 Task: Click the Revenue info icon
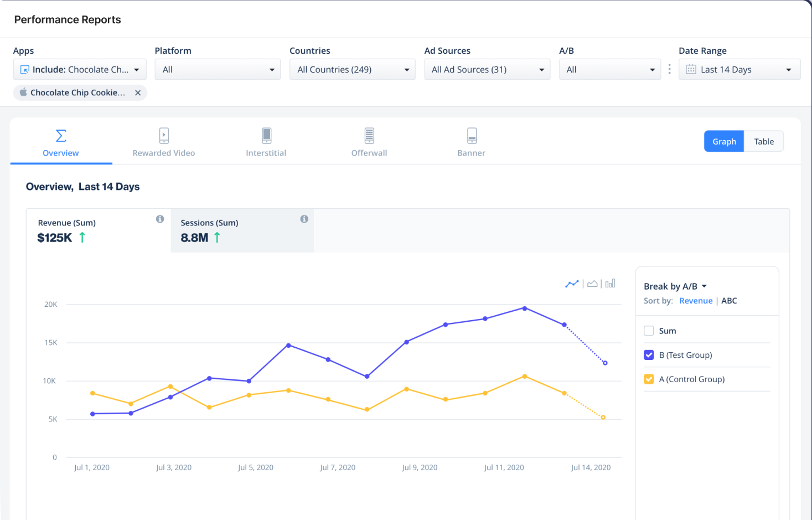160,219
